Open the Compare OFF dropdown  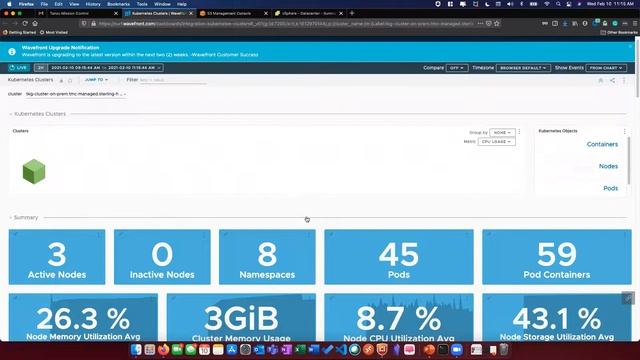[x=457, y=68]
